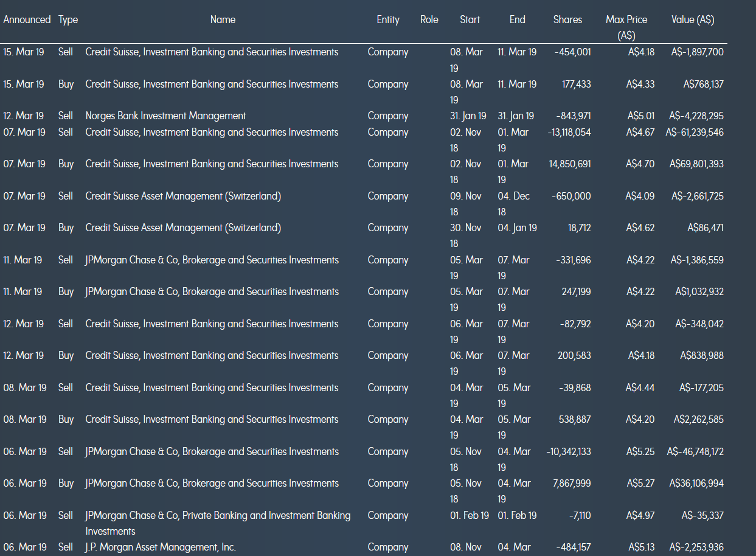Select JPMorgan Private Banking and Investment Banking name
Screen dimensions: 756x556
tap(218, 523)
